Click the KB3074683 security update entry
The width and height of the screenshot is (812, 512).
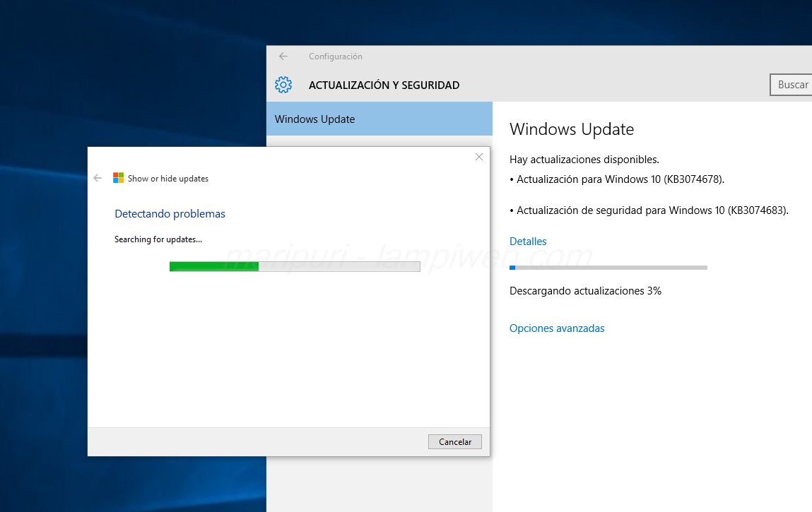(x=649, y=210)
